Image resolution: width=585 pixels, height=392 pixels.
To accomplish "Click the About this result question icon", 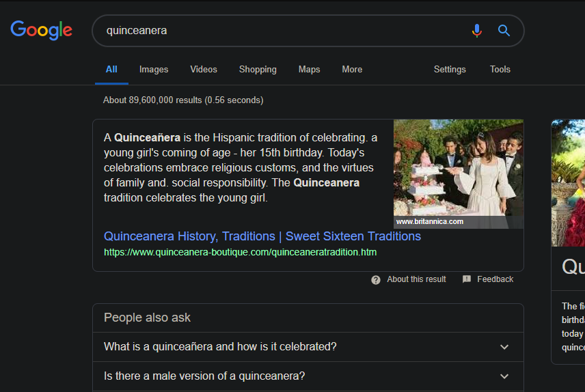I will pos(376,280).
